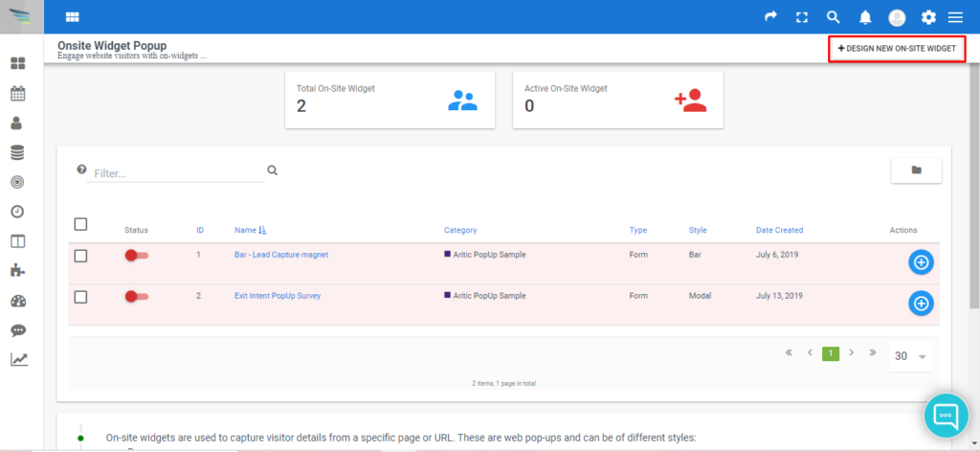This screenshot has width=980, height=452.
Task: Open notifications bell icon
Action: 865,17
